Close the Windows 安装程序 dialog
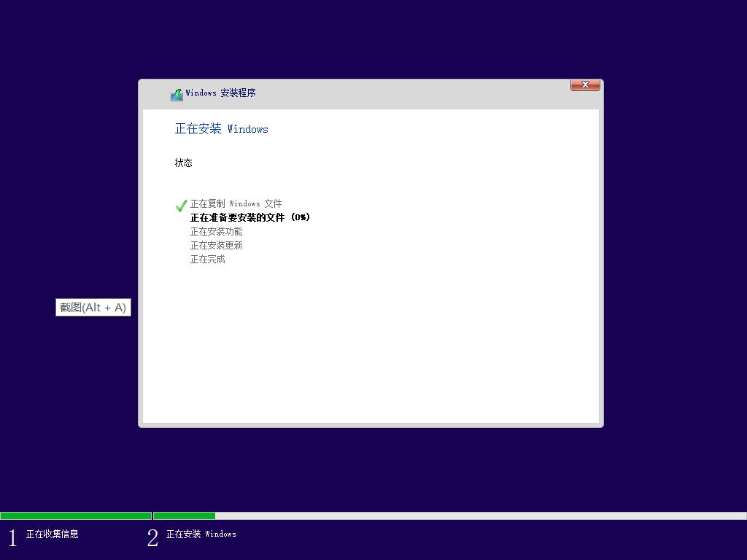The height and width of the screenshot is (560, 747). tap(585, 85)
